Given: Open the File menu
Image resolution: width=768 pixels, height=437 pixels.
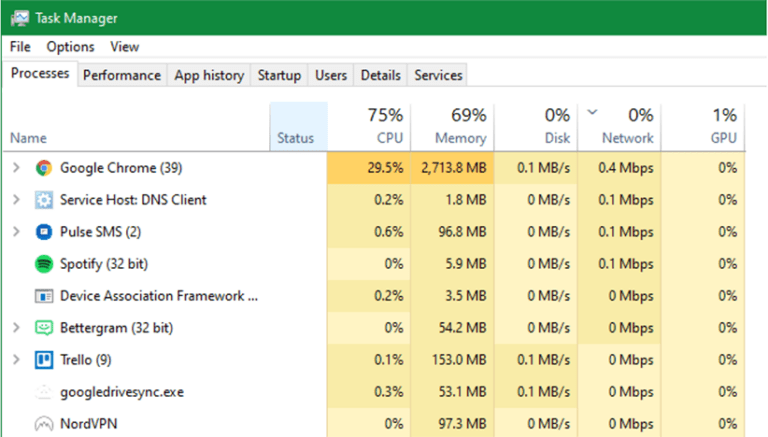Looking at the screenshot, I should 21,47.
